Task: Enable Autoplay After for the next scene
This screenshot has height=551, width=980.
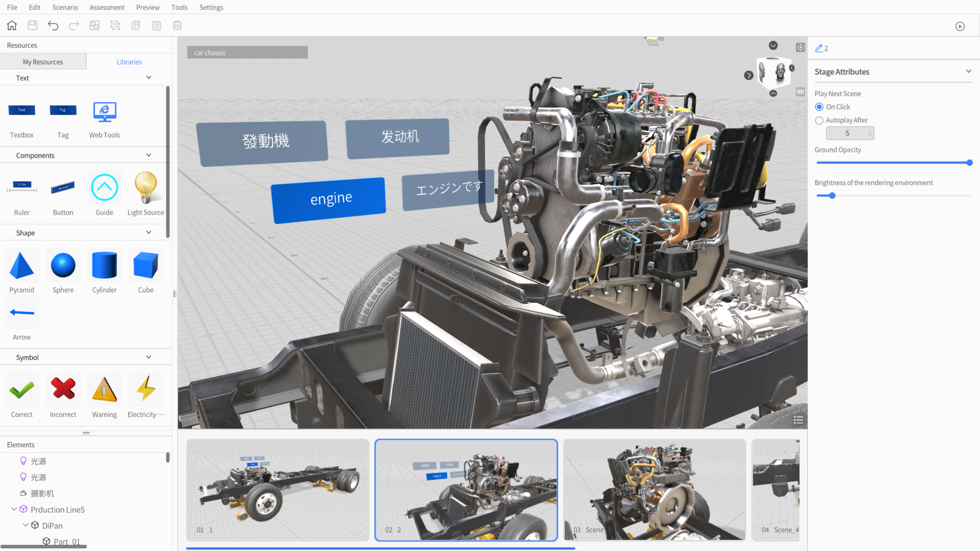Action: pos(819,120)
